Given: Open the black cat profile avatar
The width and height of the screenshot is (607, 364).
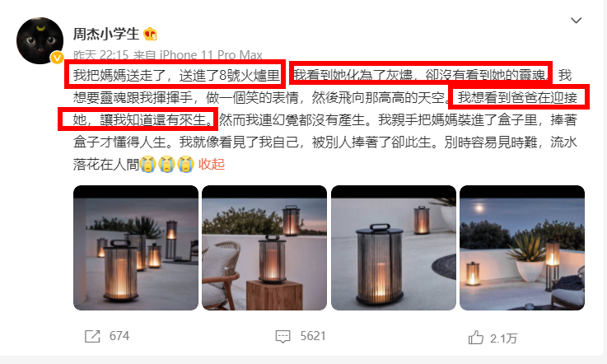Looking at the screenshot, I should click(x=40, y=40).
